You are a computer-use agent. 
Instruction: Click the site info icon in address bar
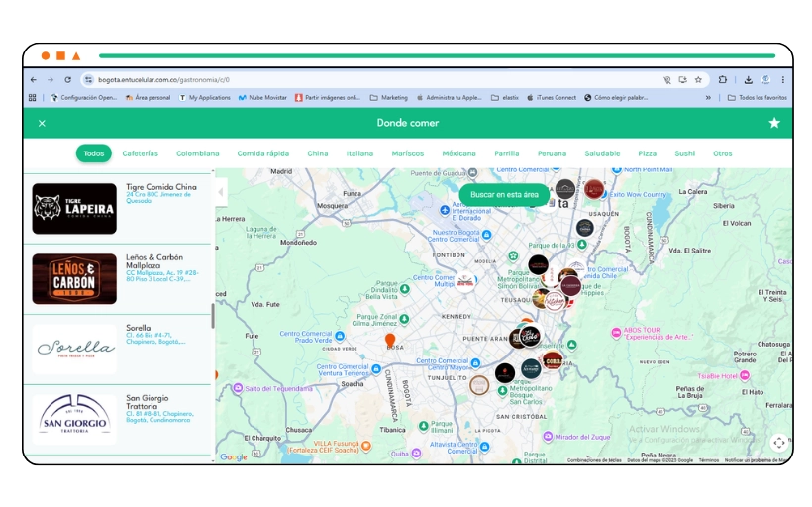[x=88, y=80]
